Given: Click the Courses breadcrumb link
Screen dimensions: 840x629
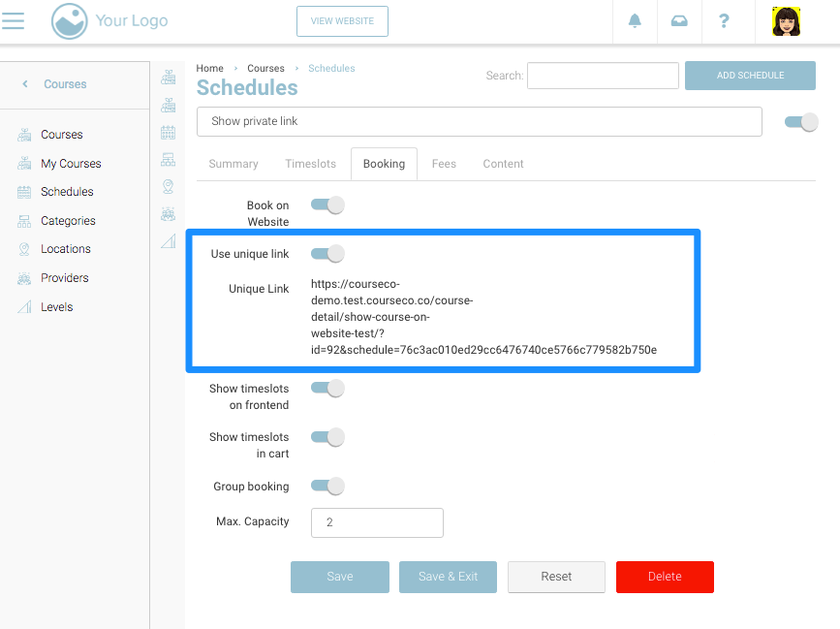Looking at the screenshot, I should (265, 69).
